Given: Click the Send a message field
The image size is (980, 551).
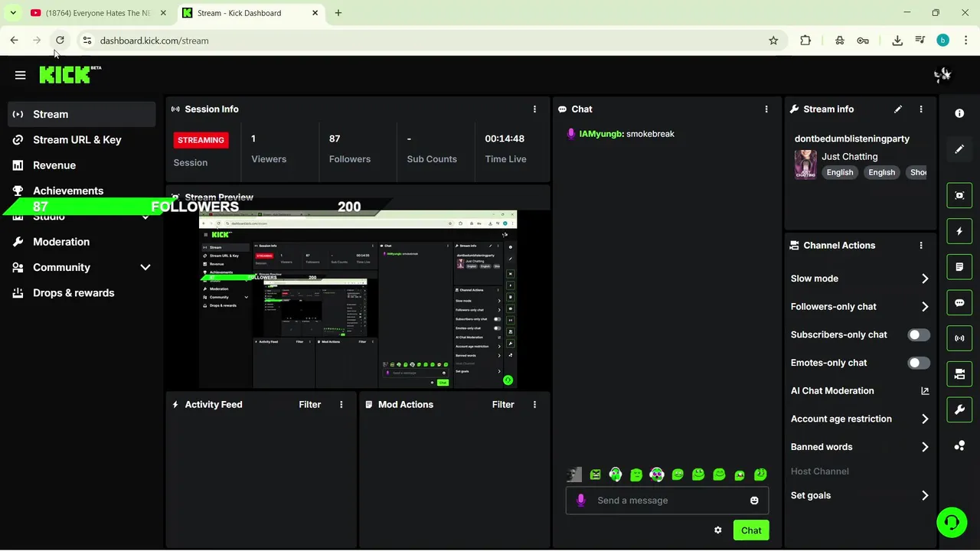Looking at the screenshot, I should pos(667,500).
